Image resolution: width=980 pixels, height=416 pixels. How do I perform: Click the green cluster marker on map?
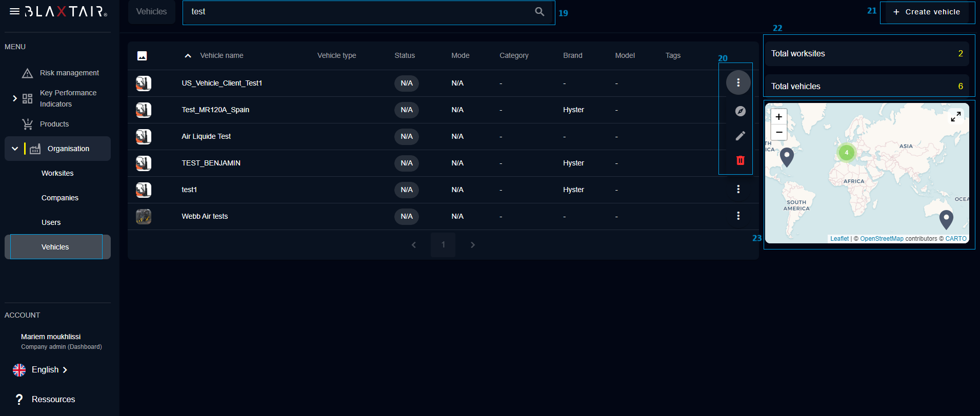(x=846, y=152)
